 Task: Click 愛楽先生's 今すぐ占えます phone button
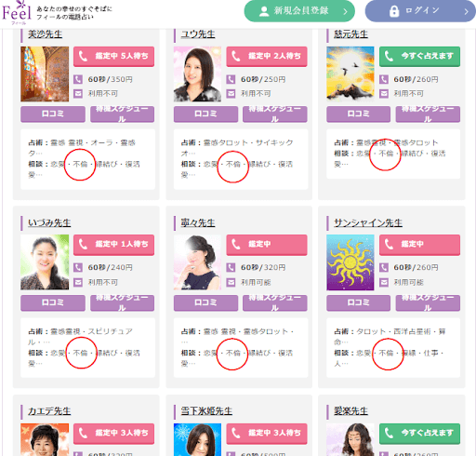[x=419, y=434]
